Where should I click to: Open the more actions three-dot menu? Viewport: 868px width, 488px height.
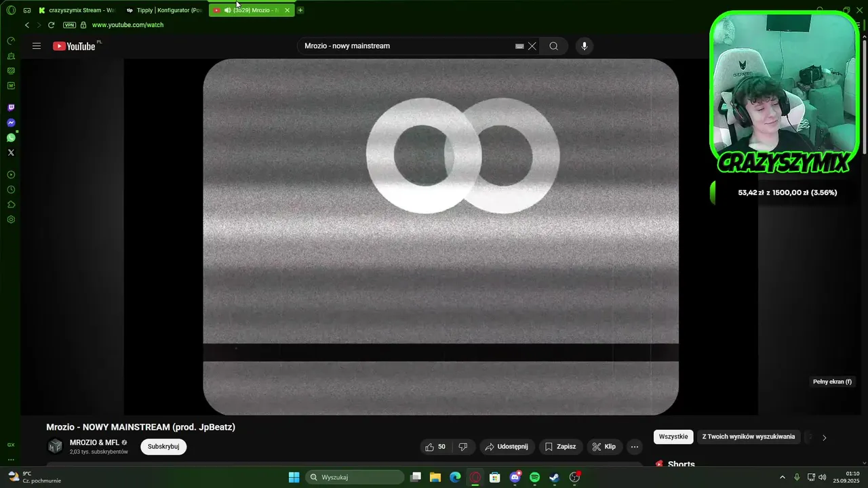(634, 447)
